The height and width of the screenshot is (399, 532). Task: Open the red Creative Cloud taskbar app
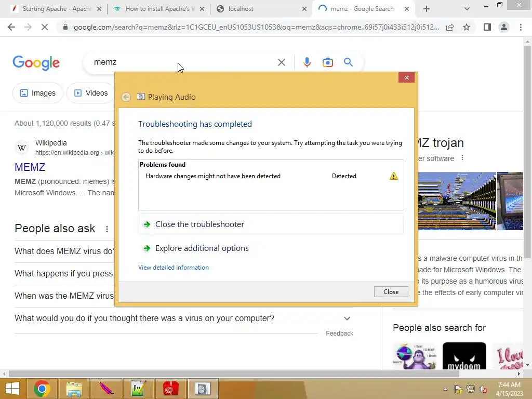(170, 389)
